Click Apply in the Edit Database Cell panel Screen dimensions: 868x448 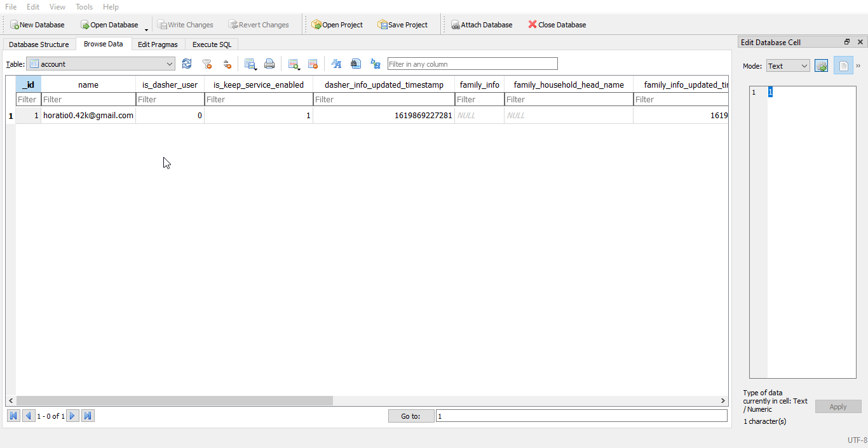pos(837,407)
